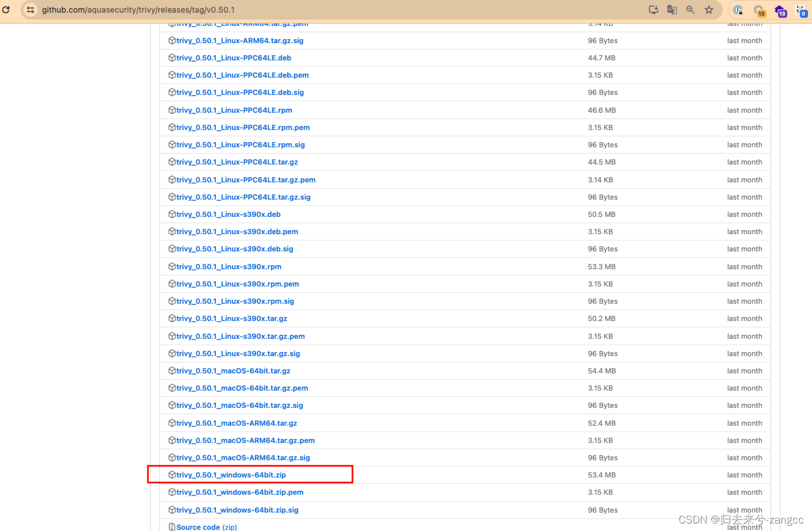Open trivy_0.50.1_Linux-s390x.tar.gz.sig link
Viewport: 812px width, 531px height.
238,354
